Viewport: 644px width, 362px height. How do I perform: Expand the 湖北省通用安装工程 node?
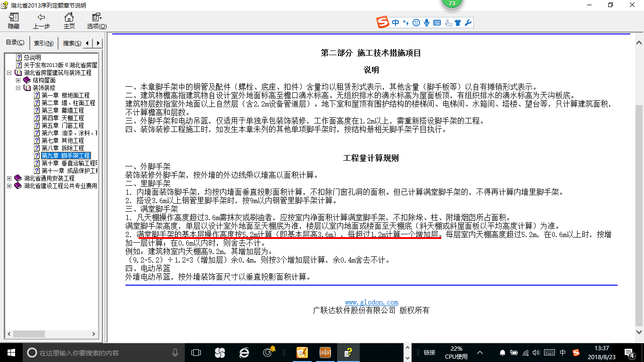pos(10,178)
